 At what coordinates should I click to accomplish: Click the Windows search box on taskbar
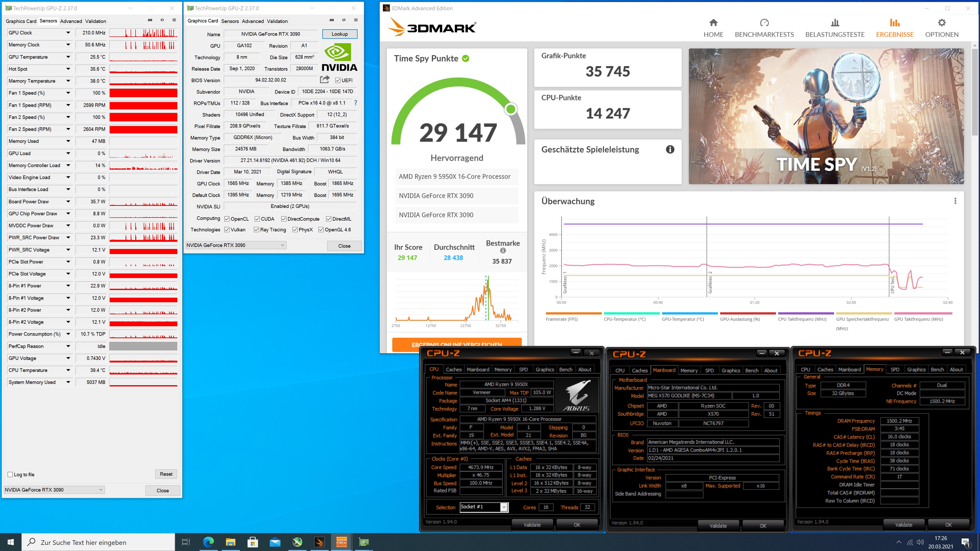tap(98, 542)
